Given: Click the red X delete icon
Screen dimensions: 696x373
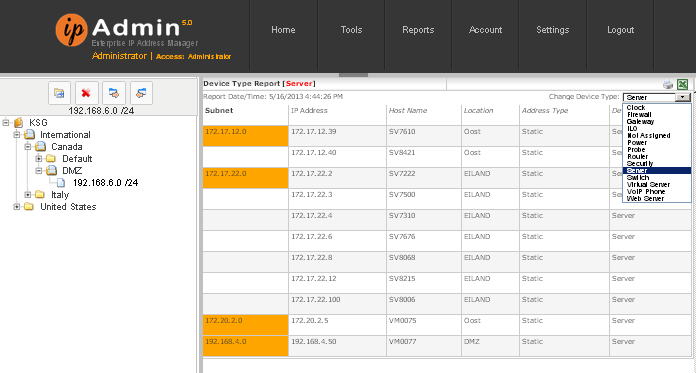Looking at the screenshot, I should [x=86, y=93].
